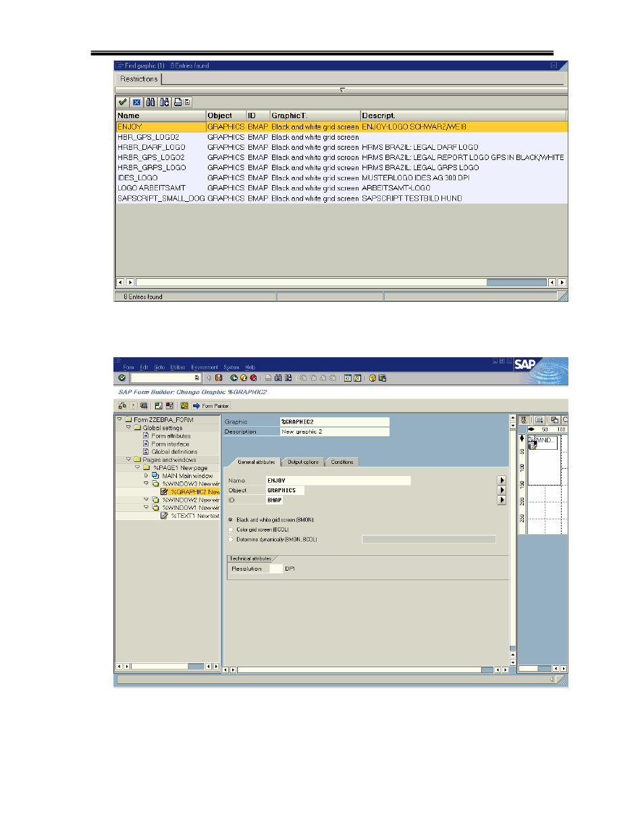644x834 pixels.
Task: Select Color grid screen (BCOL) radio
Action: (x=231, y=529)
